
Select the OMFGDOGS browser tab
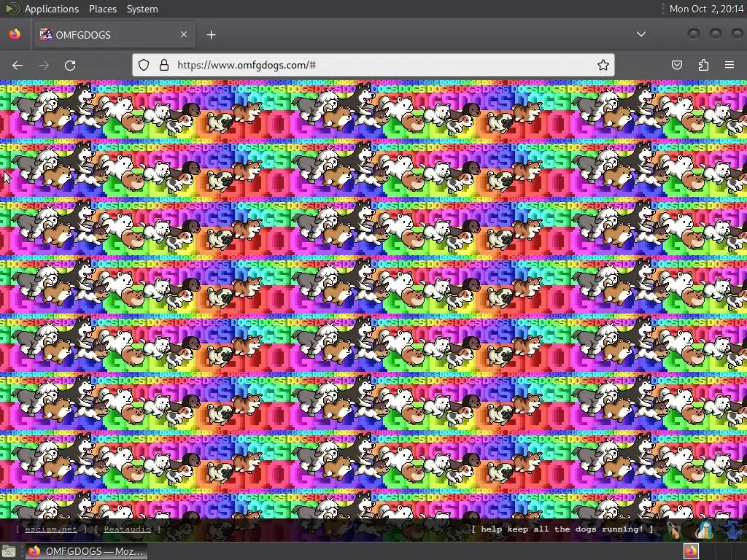[x=113, y=35]
